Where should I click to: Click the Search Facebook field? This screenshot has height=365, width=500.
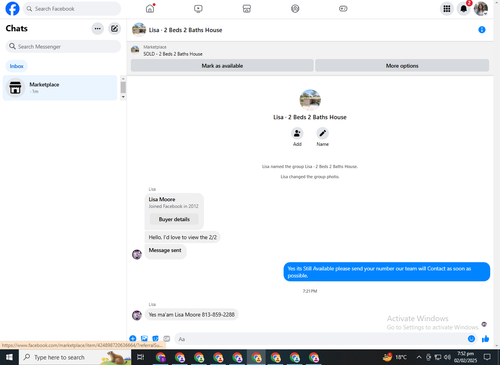point(72,9)
